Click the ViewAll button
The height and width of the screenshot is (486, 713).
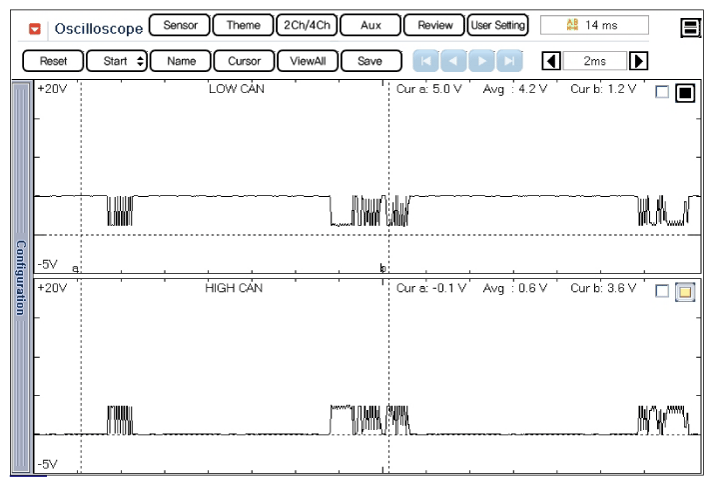(307, 61)
